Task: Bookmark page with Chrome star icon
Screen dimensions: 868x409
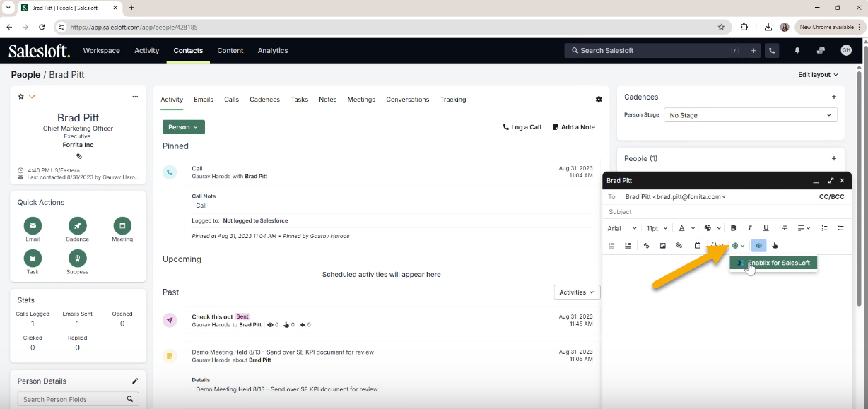Action: pyautogui.click(x=721, y=27)
